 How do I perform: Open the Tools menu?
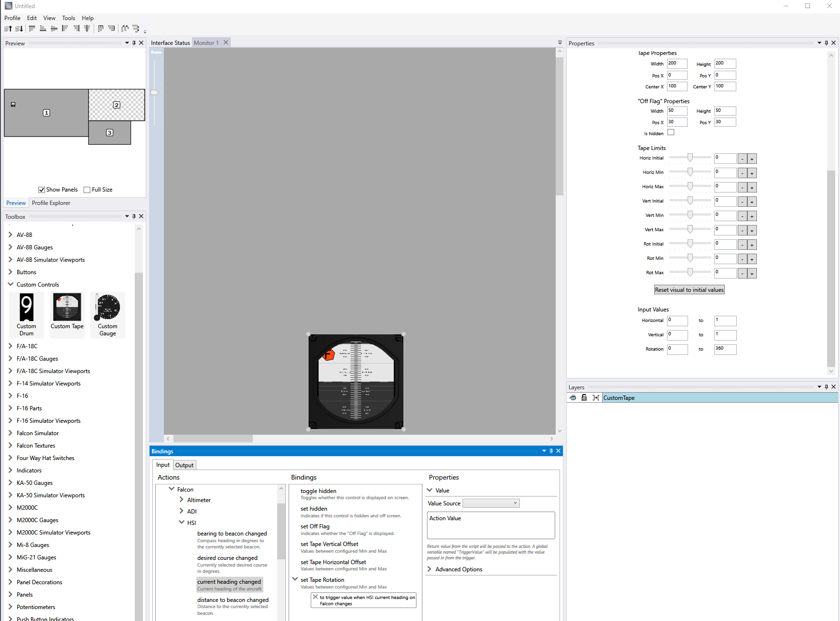click(x=68, y=18)
